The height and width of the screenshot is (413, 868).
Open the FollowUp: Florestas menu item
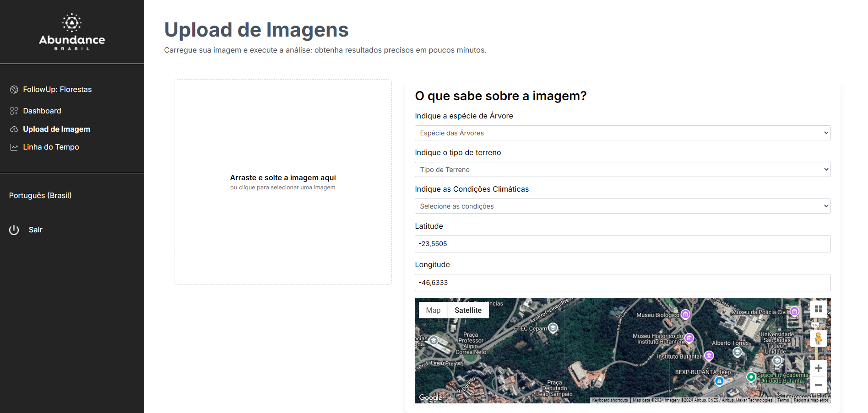coord(57,90)
